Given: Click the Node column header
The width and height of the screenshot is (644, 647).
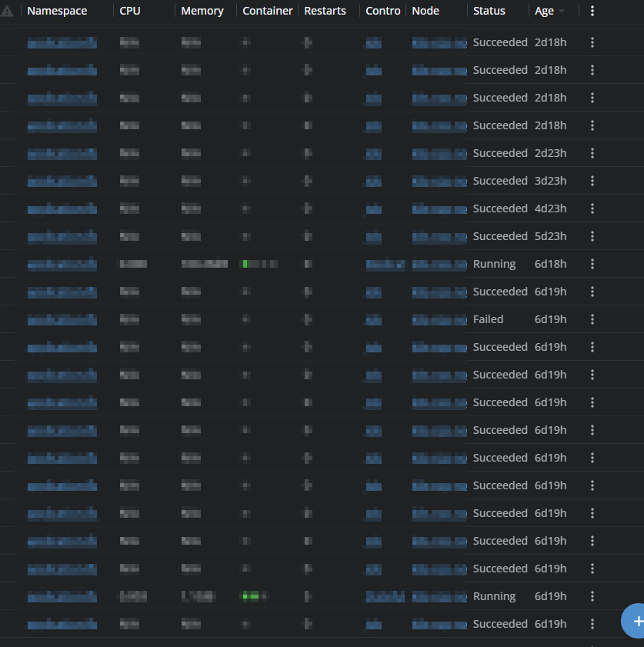Looking at the screenshot, I should (x=425, y=11).
